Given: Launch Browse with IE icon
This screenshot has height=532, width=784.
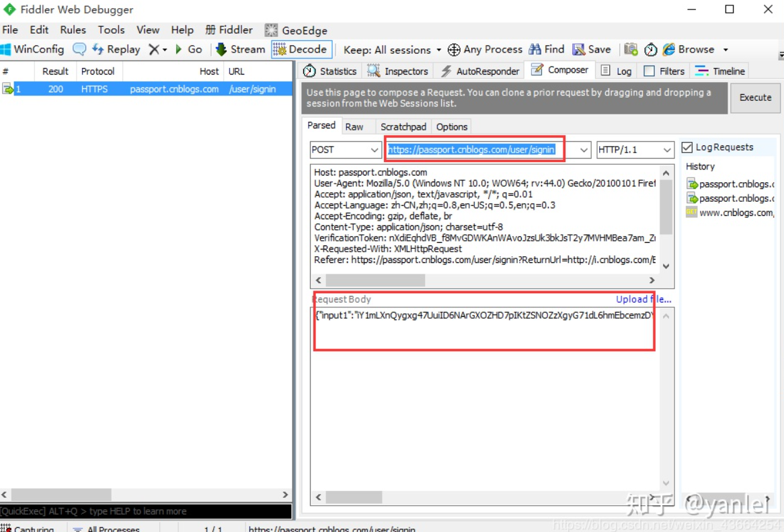Looking at the screenshot, I should tap(669, 50).
